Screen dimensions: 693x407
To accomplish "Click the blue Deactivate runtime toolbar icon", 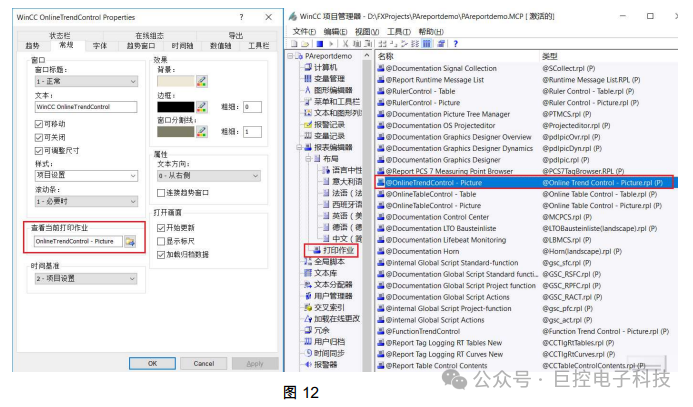I will coord(320,44).
